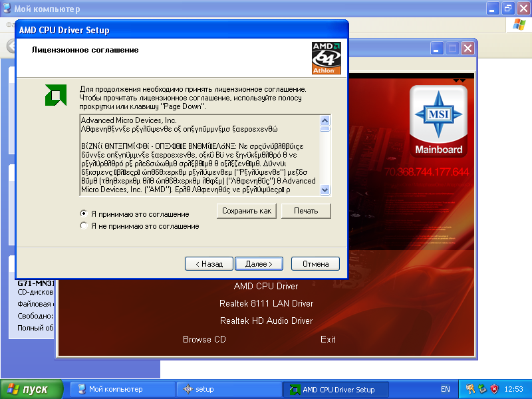Open "Browse CD" in MSI setup window
Viewport: 532px width, 399px height.
[x=204, y=339]
